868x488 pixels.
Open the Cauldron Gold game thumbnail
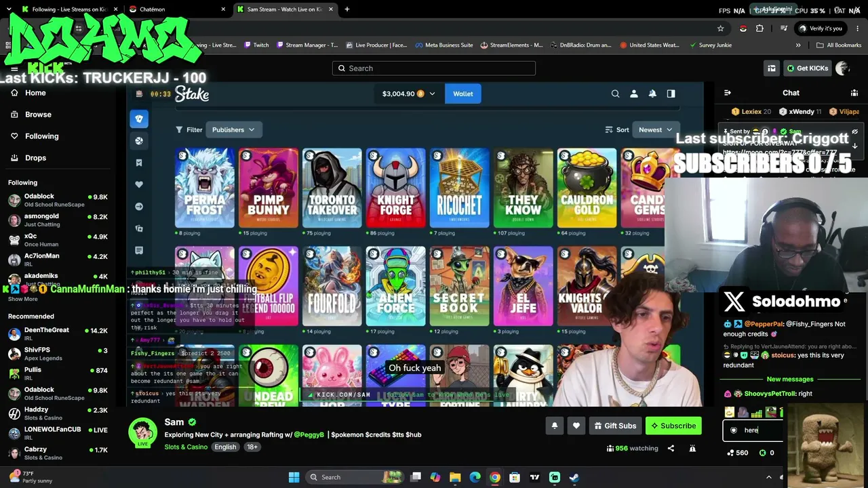[x=587, y=188]
